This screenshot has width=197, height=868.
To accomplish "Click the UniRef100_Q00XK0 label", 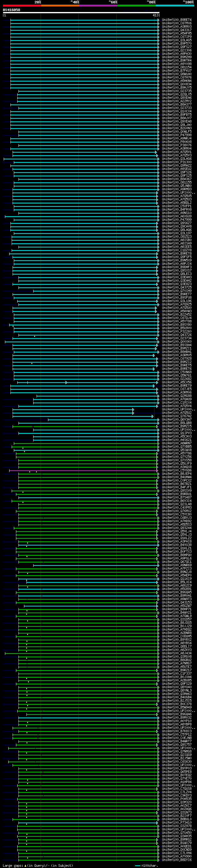I will 176,341.
